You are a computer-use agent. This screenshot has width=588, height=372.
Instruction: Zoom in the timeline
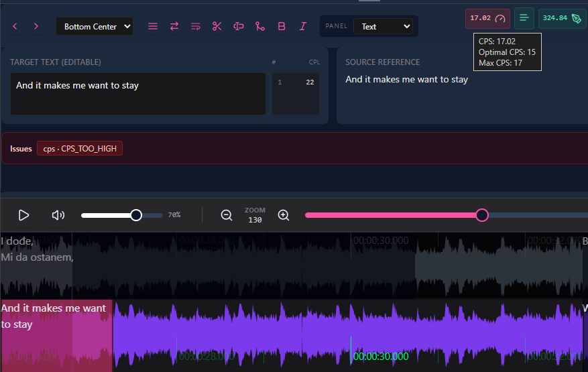click(284, 215)
